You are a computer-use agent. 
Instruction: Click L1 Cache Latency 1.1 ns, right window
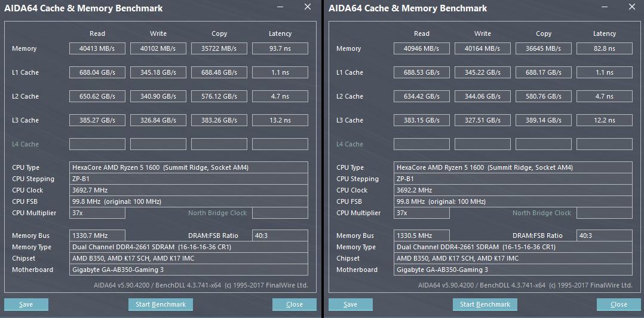coord(605,72)
